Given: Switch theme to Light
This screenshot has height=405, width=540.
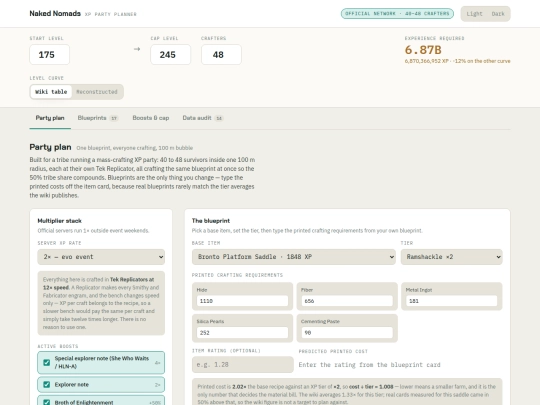Looking at the screenshot, I should 474,14.
